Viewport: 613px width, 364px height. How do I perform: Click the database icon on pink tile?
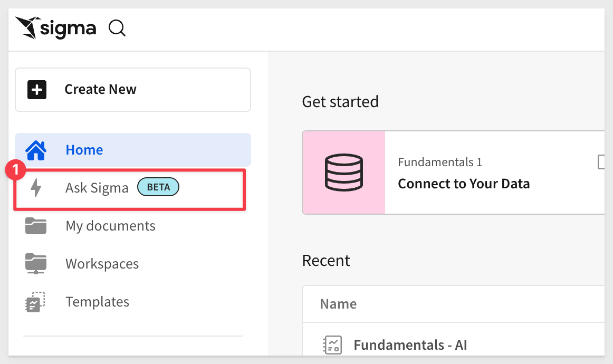(343, 173)
